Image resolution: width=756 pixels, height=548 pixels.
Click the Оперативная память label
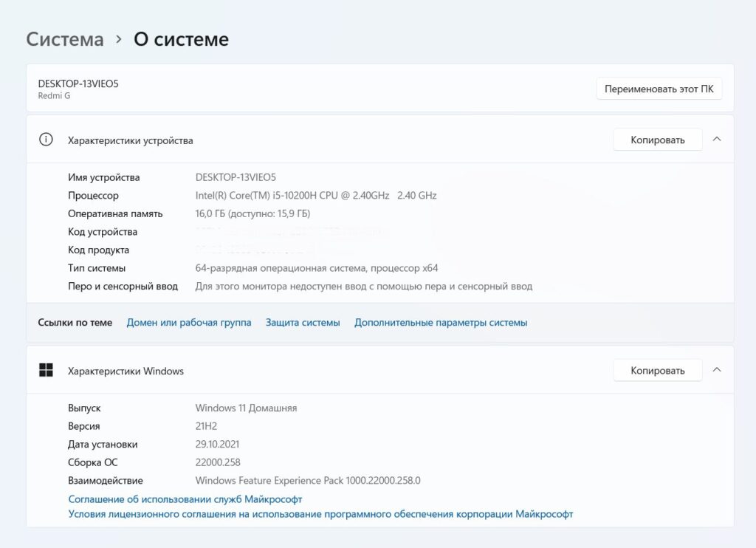115,213
